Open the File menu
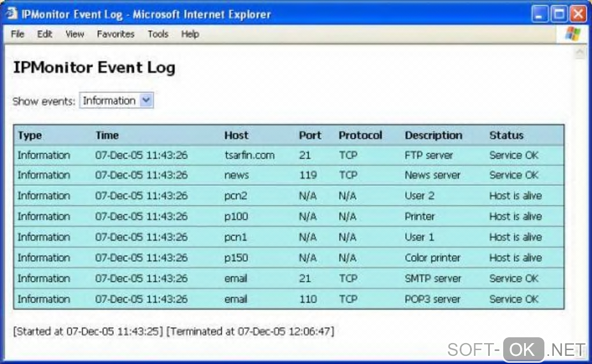Viewport: 592px width, 364px height. [x=17, y=34]
